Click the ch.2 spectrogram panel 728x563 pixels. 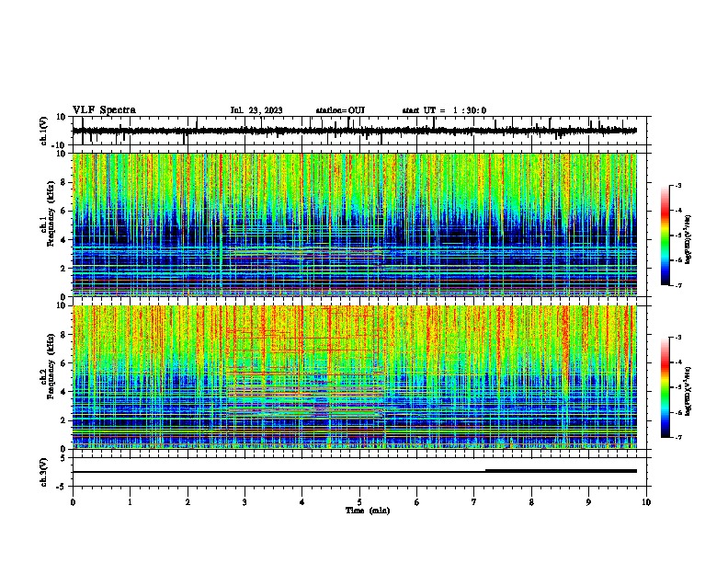coord(355,377)
